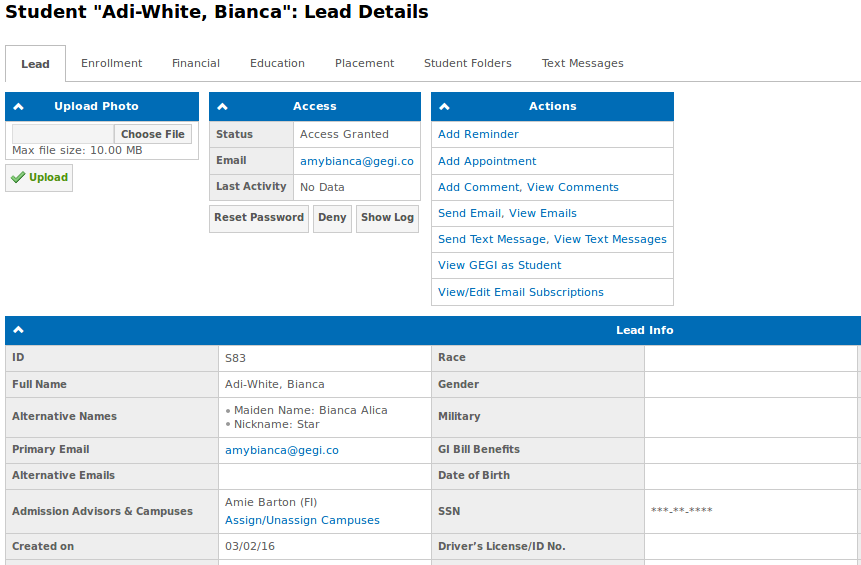The width and height of the screenshot is (861, 565).
Task: Click the Add Comment link
Action: pyautogui.click(x=479, y=187)
